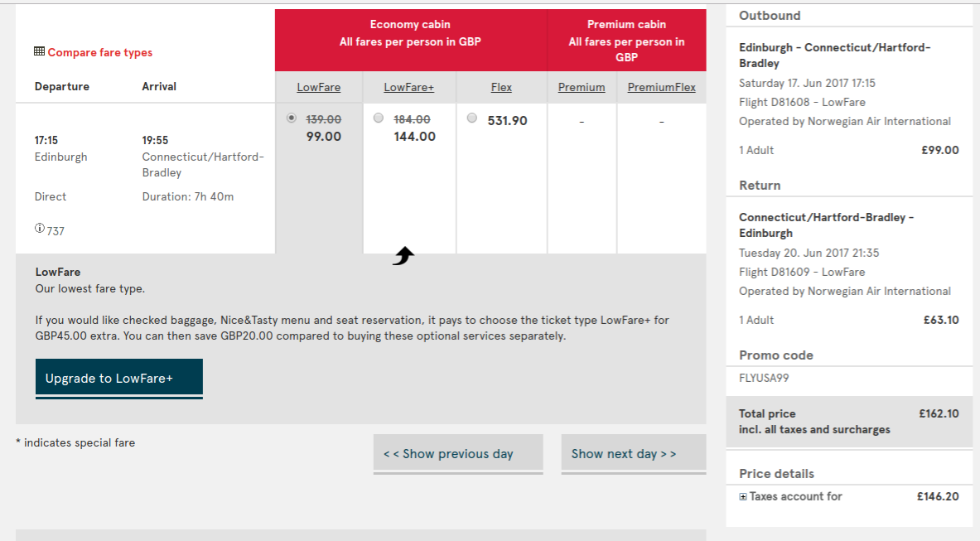
Task: Open the PremiumFlex column header link
Action: (661, 88)
